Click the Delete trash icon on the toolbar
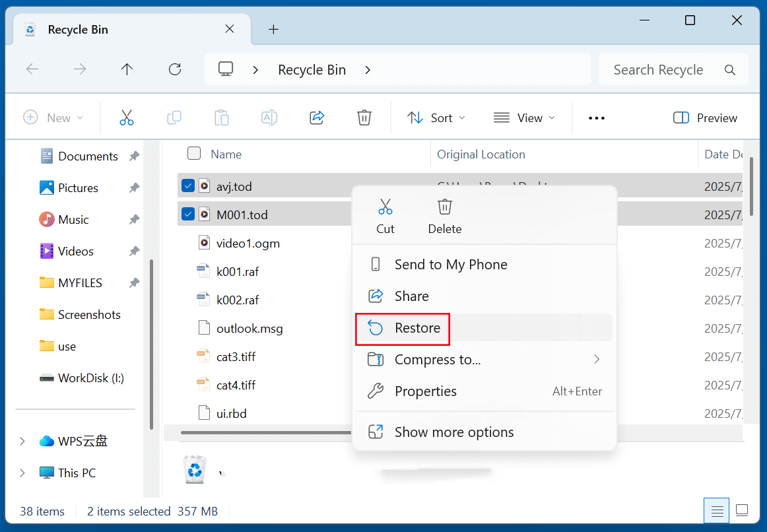Screen dimensions: 767x532 (x=364, y=117)
